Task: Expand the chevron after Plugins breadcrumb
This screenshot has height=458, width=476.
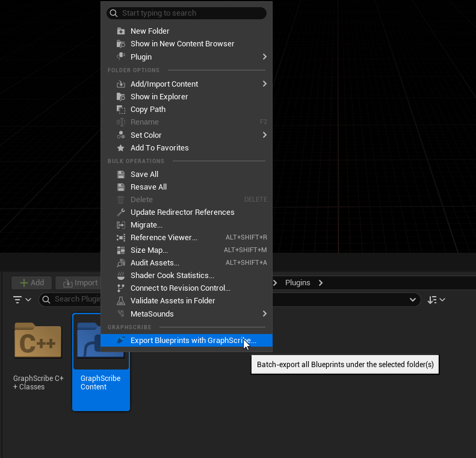Action: point(321,283)
